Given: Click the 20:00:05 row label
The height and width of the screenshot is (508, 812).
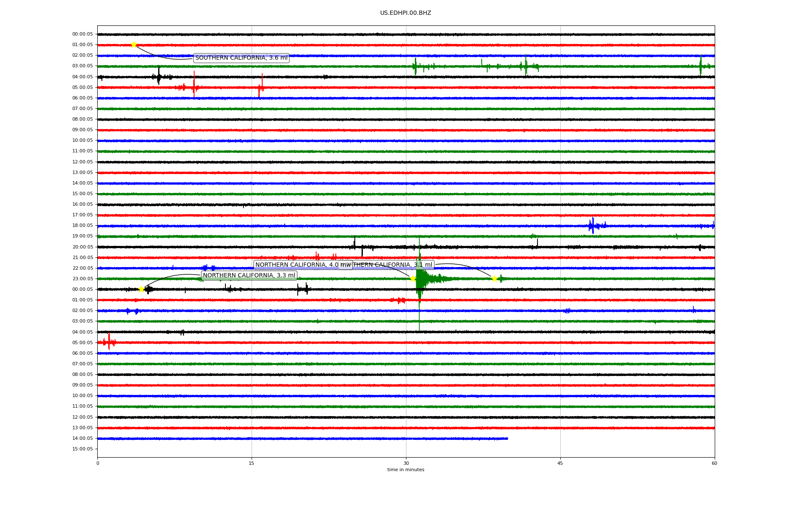Looking at the screenshot, I should point(82,247).
